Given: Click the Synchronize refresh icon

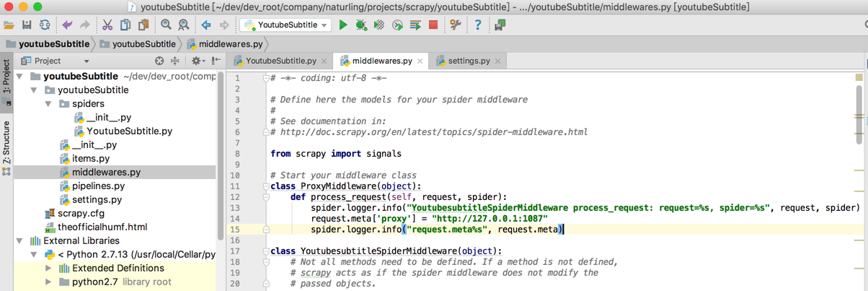Looking at the screenshot, I should coord(45,25).
